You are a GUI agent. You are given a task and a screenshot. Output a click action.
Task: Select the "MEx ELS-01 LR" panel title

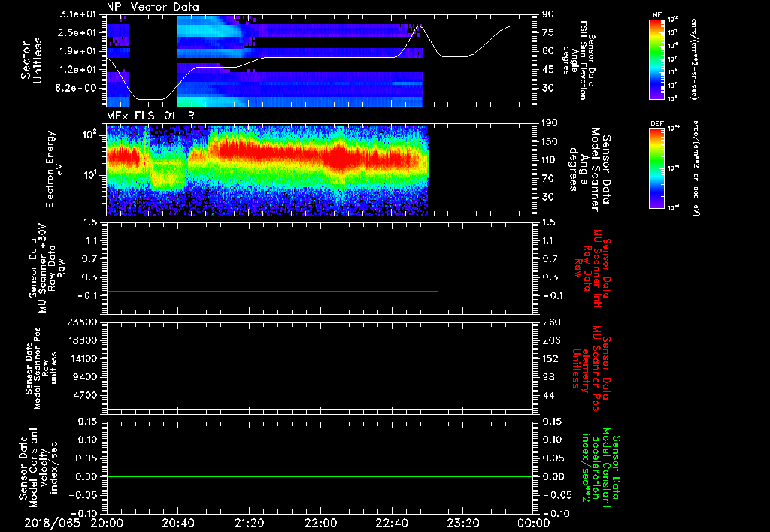tap(150, 116)
